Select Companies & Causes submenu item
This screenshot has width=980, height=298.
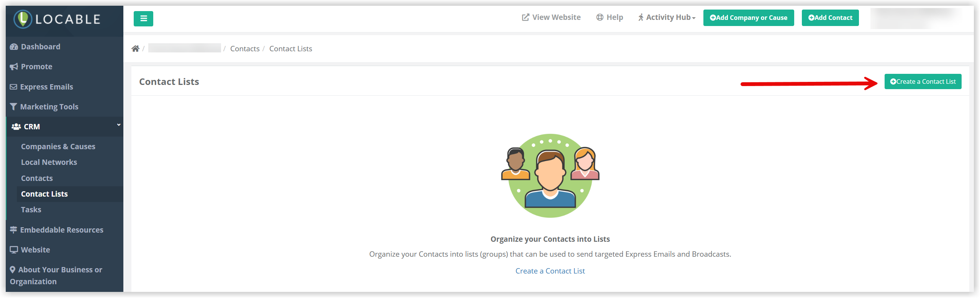(58, 147)
